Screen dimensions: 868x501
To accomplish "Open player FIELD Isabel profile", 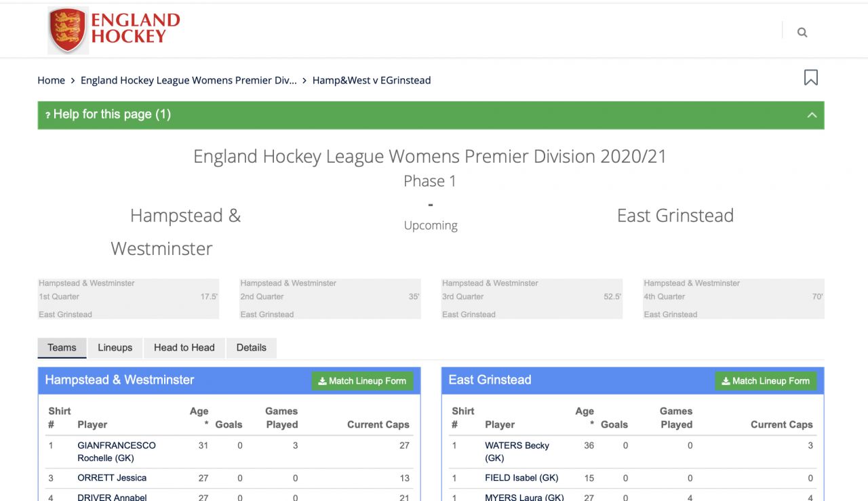I will click(x=521, y=478).
